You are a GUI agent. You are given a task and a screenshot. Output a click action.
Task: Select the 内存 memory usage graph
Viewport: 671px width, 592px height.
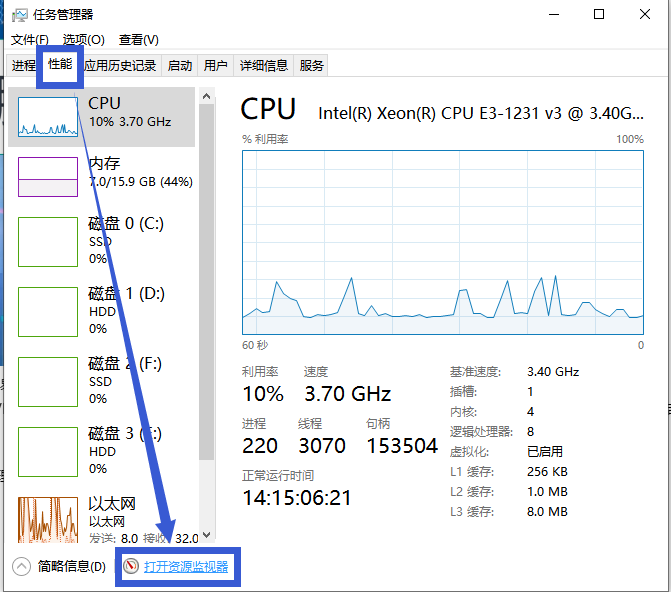tap(47, 176)
